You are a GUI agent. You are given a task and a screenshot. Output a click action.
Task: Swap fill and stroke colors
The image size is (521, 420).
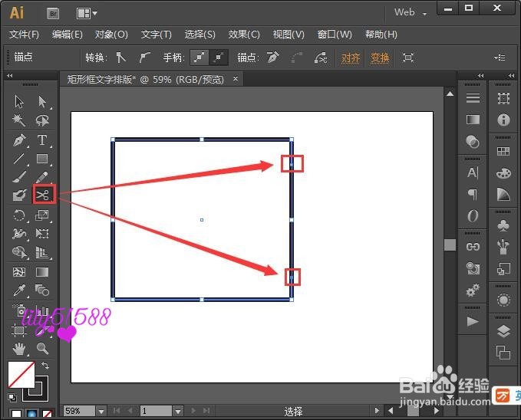pos(45,366)
